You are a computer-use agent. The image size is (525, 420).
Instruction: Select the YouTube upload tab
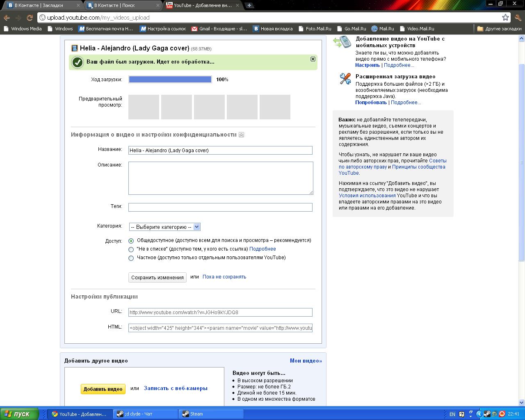pos(202,5)
